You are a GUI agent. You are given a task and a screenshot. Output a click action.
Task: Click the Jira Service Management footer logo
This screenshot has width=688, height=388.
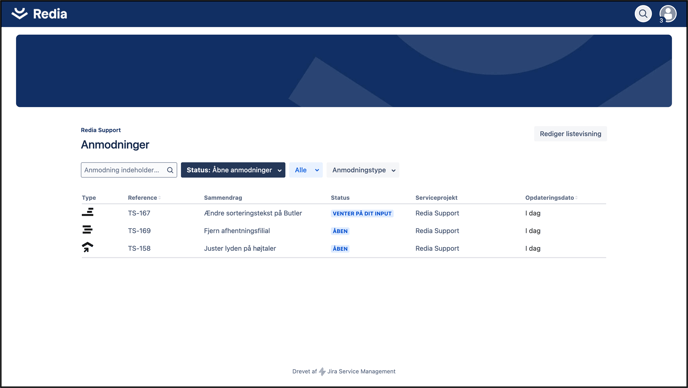point(322,371)
